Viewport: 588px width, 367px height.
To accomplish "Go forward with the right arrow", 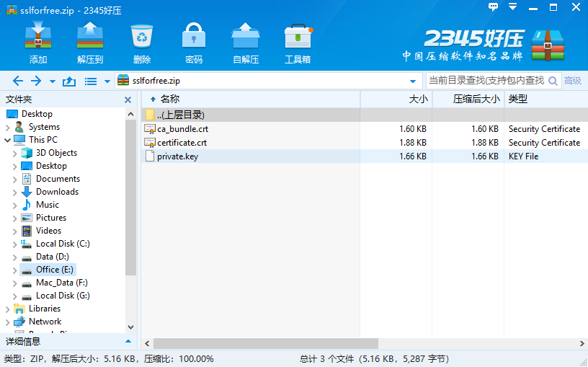I will pyautogui.click(x=36, y=81).
